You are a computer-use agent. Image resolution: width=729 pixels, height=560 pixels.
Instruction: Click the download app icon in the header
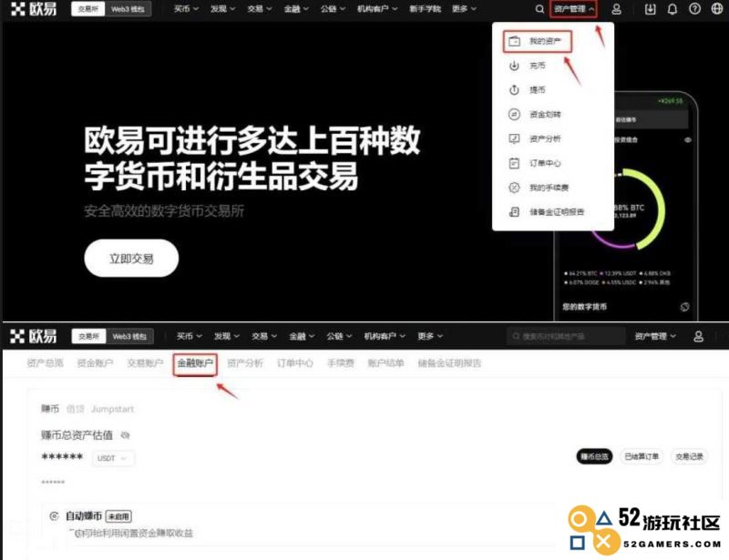coord(650,9)
